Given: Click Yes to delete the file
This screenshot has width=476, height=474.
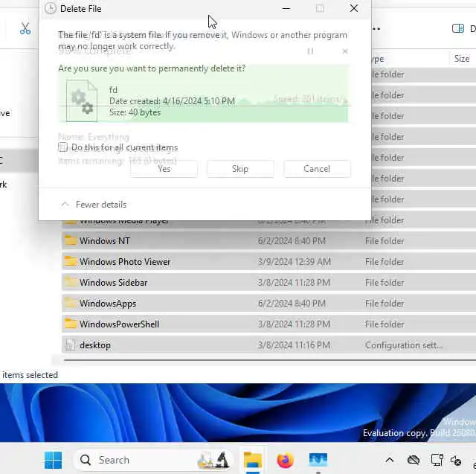Looking at the screenshot, I should [164, 169].
